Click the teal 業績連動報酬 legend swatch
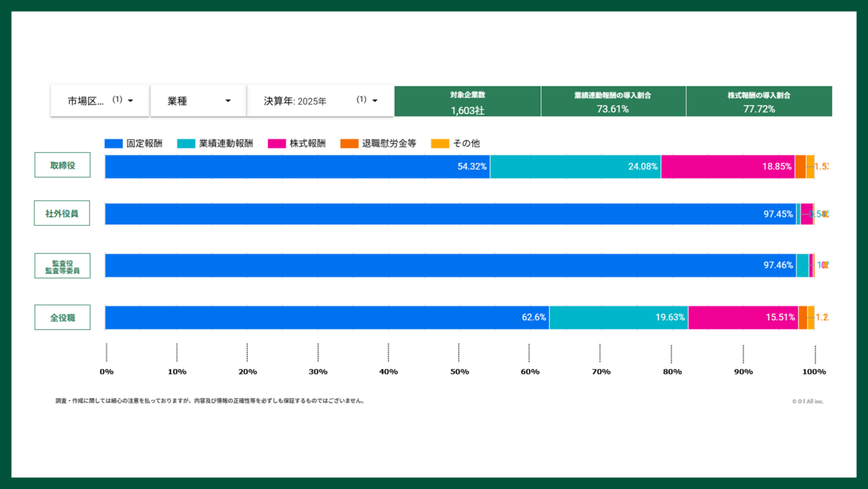The height and width of the screenshot is (489, 868). tap(186, 143)
